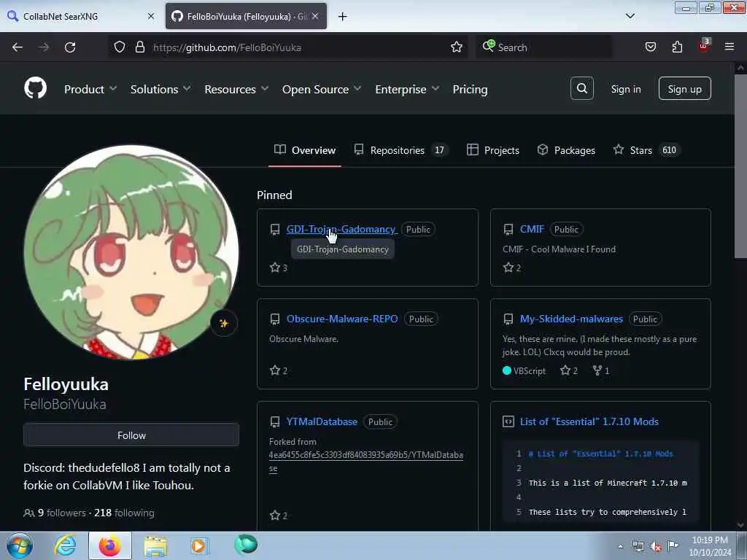Open the shield tracking protection icon

[x=120, y=47]
